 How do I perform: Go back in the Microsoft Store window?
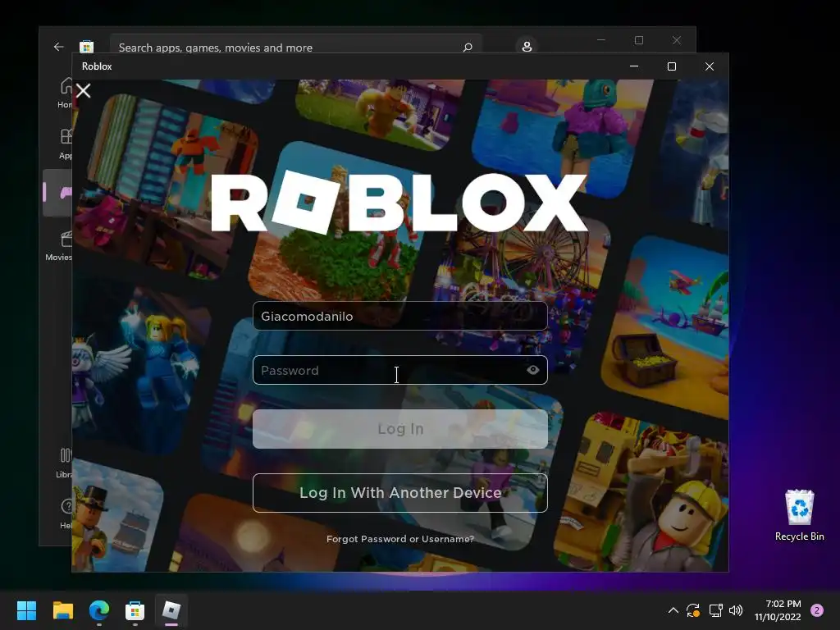(58, 47)
